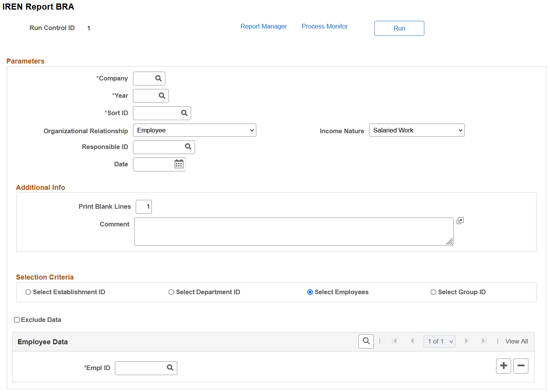Click the Run button
The image size is (550, 392).
coord(399,28)
